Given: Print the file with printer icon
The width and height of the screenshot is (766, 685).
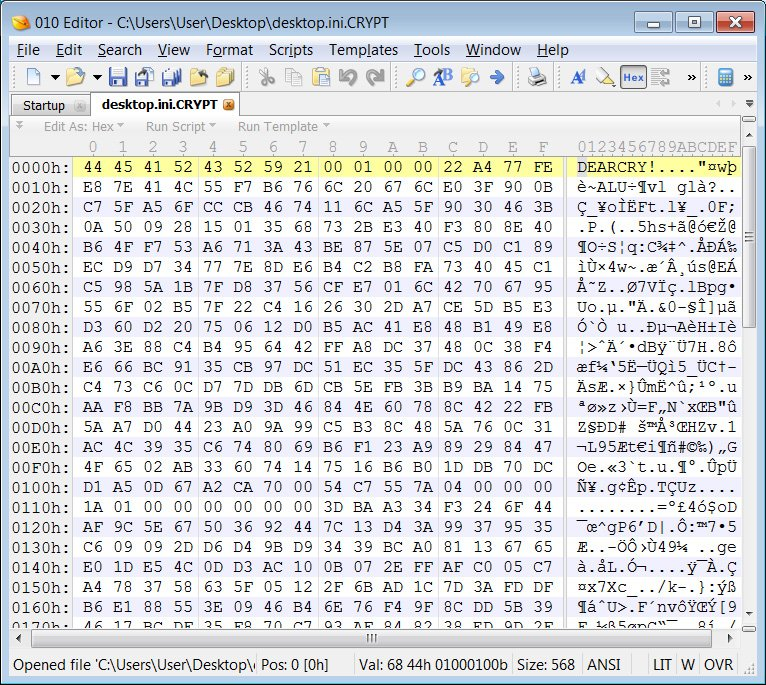Looking at the screenshot, I should [x=537, y=77].
